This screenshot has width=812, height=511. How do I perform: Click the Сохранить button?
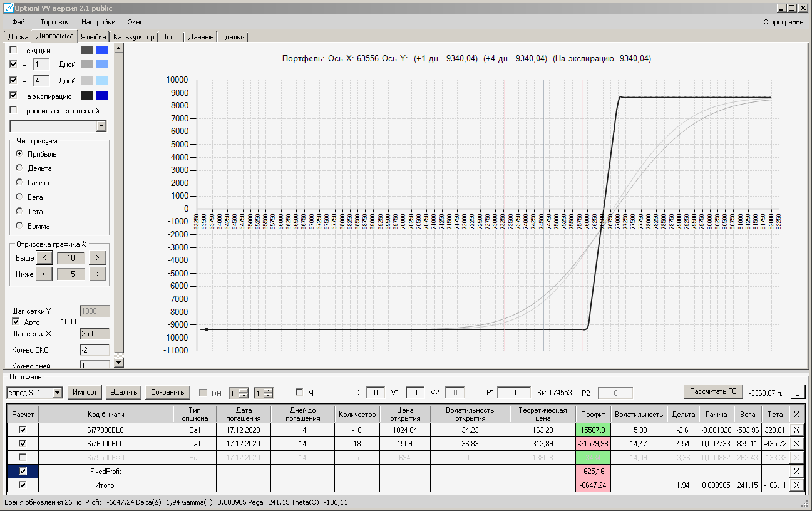click(168, 393)
